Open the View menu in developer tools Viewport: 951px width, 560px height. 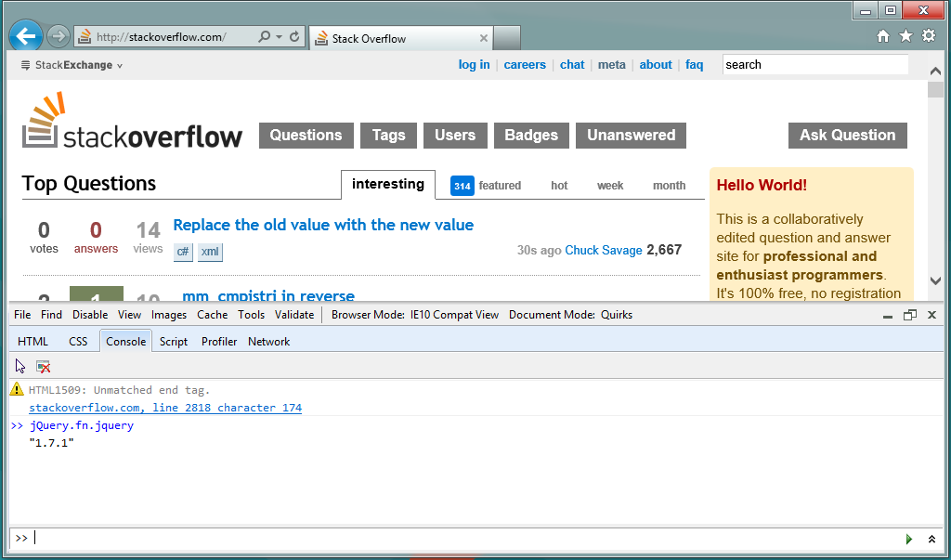pos(129,314)
